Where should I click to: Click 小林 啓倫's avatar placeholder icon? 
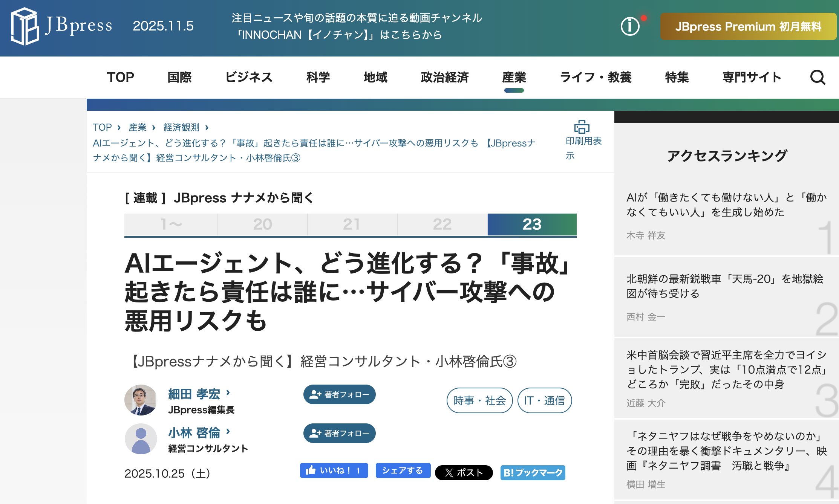(x=141, y=439)
